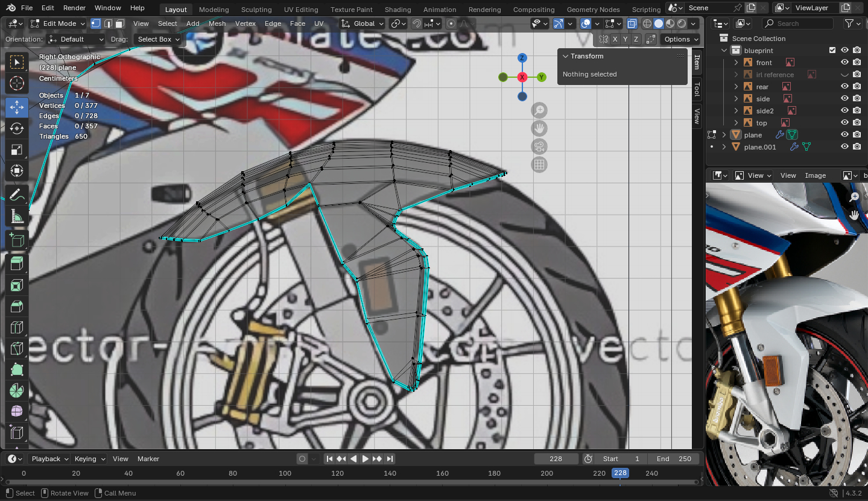Choose the Knife tool
The image size is (868, 501).
click(x=17, y=348)
